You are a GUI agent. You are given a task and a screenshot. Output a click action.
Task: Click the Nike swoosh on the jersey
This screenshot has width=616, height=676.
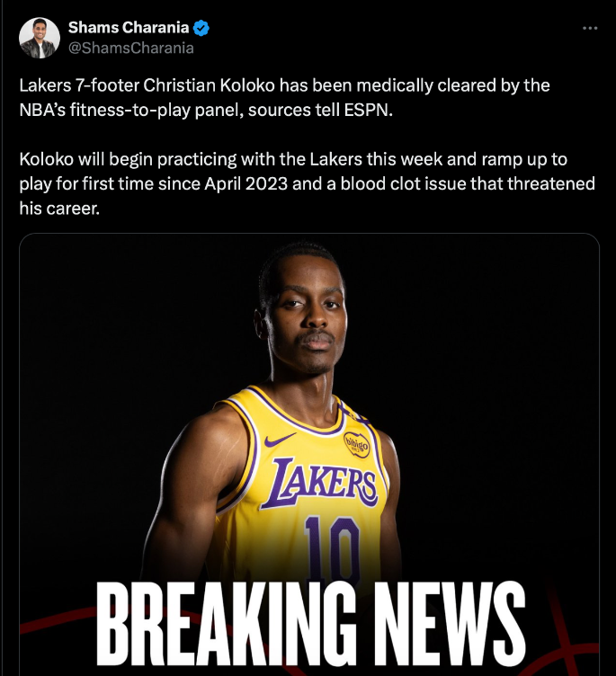tap(279, 440)
